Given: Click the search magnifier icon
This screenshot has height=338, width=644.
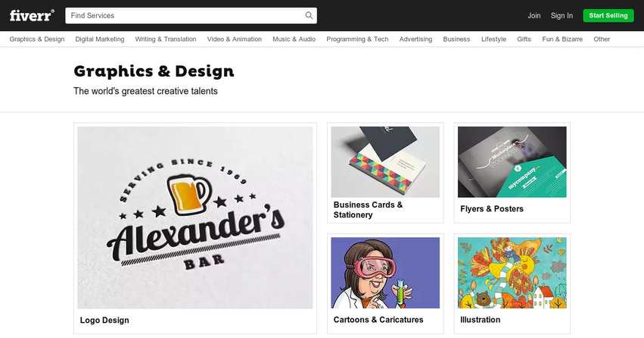Looking at the screenshot, I should click(x=309, y=16).
